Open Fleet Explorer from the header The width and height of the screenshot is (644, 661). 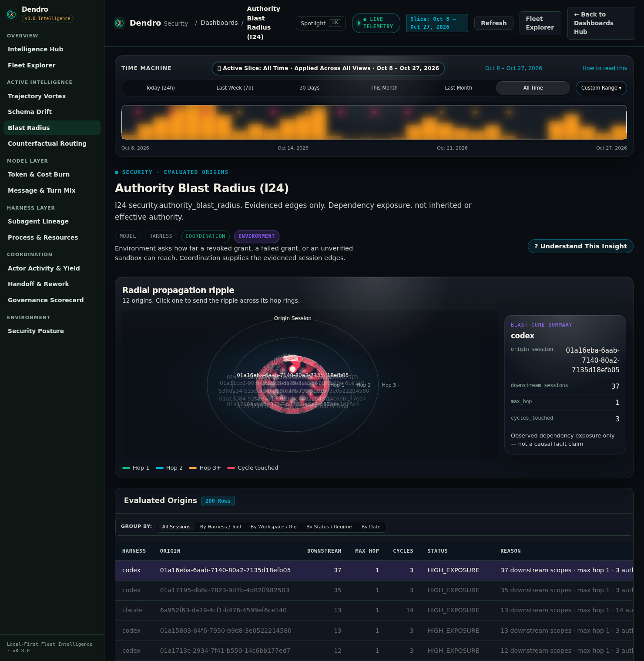click(540, 23)
